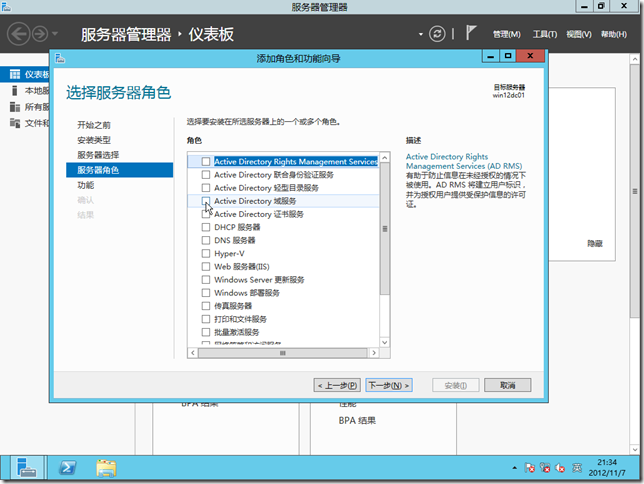This screenshot has height=484, width=644.
Task: Go to the 服务器选择 wizard step
Action: 98,155
